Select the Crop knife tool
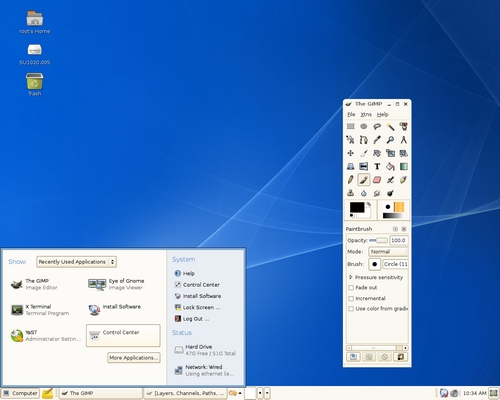This screenshot has width=500, height=400. coord(364,153)
